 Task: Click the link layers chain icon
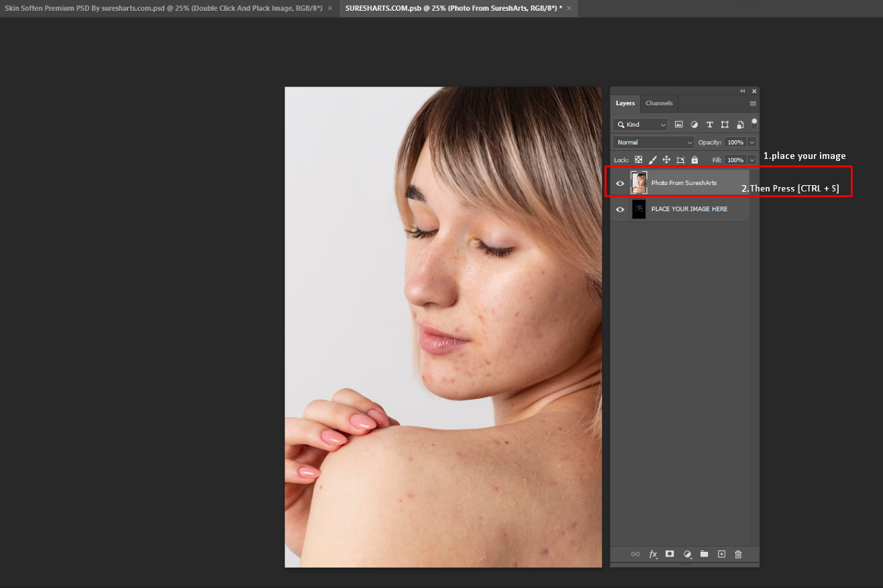click(x=635, y=554)
